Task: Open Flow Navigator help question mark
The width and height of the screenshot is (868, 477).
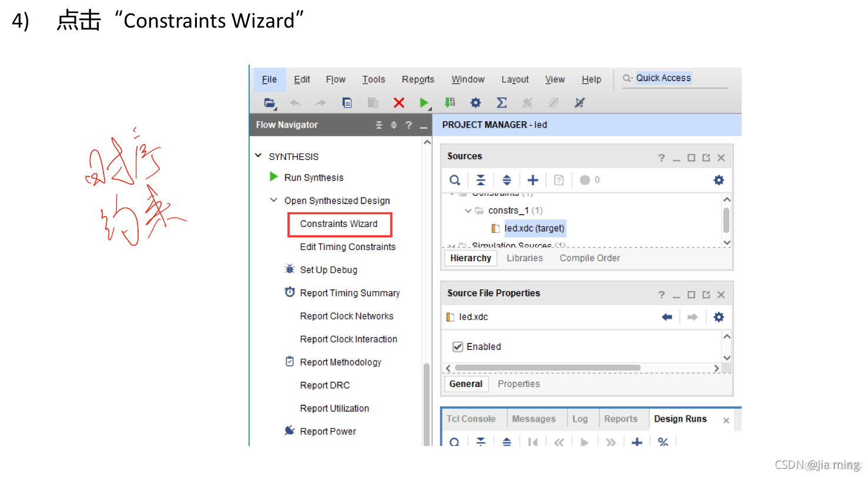Action: 408,125
